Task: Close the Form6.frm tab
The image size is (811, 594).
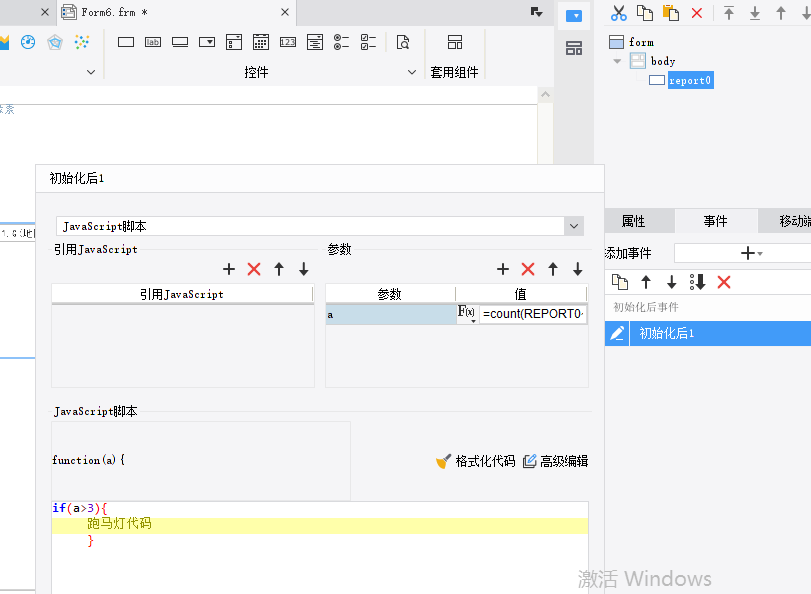Action: point(285,12)
